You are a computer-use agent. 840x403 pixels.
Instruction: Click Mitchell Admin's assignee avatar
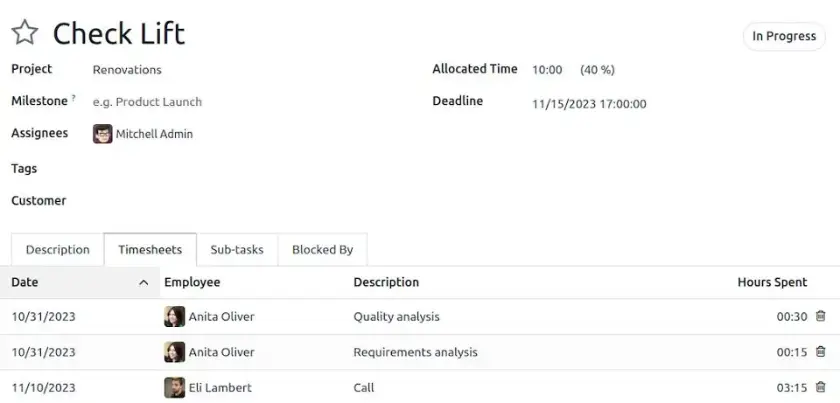click(102, 134)
